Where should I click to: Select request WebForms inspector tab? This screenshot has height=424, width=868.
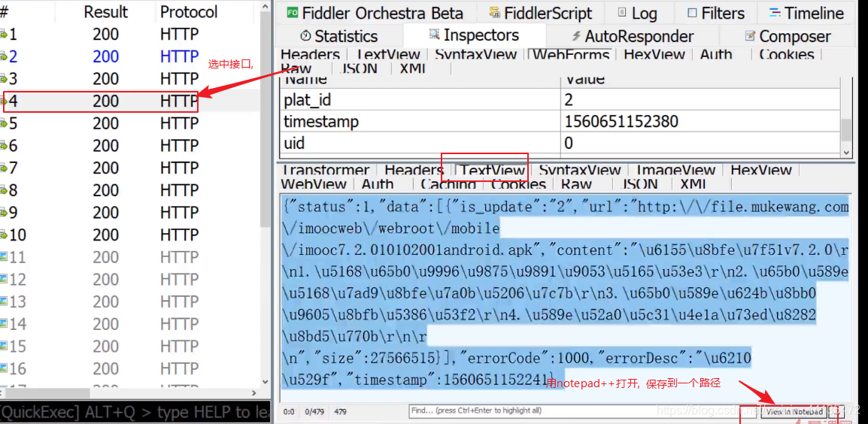572,54
